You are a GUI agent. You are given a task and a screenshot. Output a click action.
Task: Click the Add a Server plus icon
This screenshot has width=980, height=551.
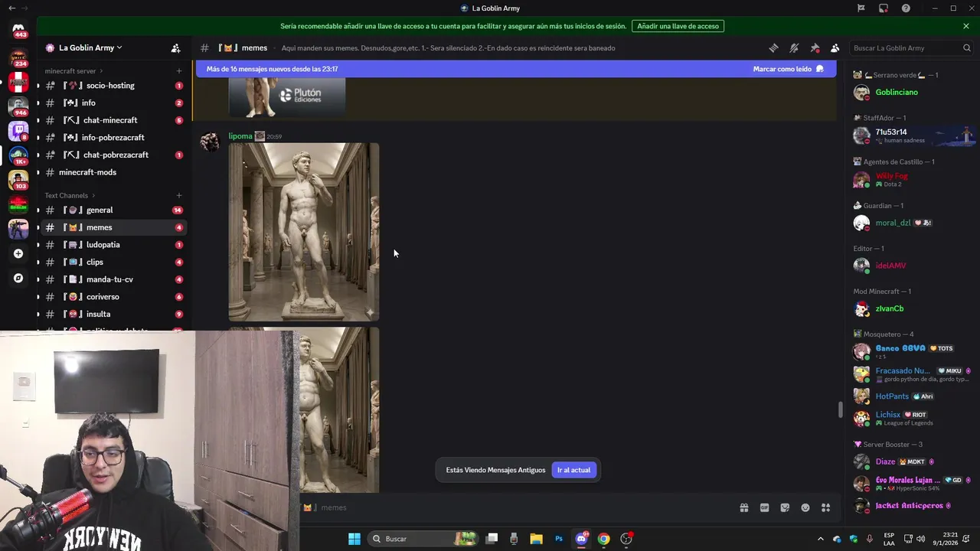pyautogui.click(x=18, y=253)
